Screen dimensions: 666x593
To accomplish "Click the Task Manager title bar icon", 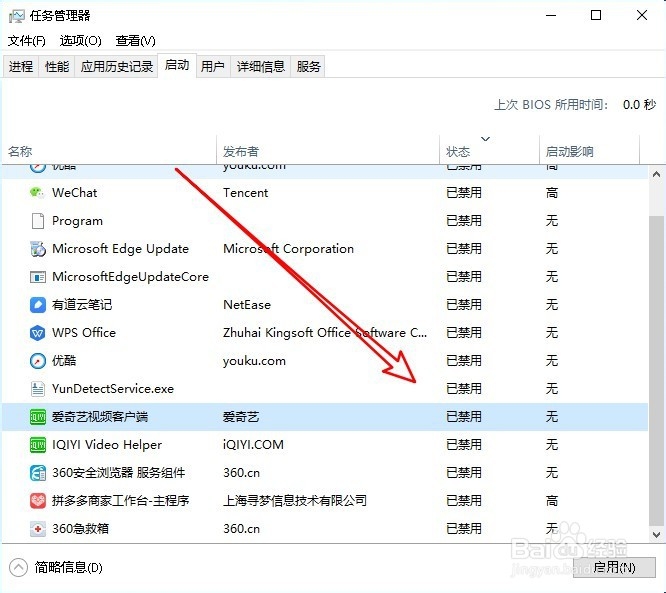I will tap(17, 16).
